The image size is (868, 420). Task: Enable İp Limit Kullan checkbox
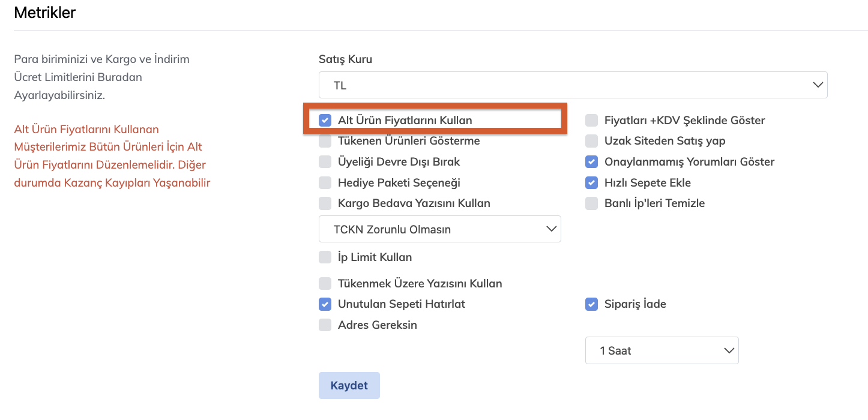point(325,257)
